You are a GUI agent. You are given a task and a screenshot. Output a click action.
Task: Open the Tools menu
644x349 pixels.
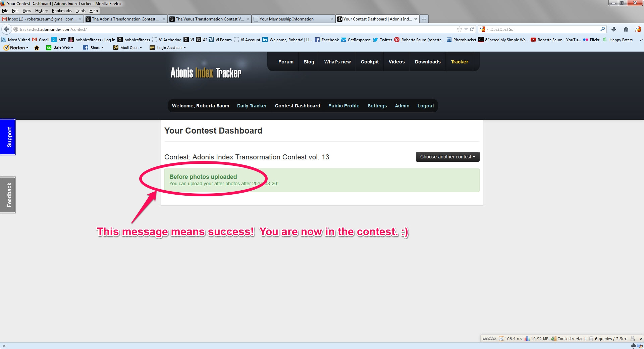[80, 11]
